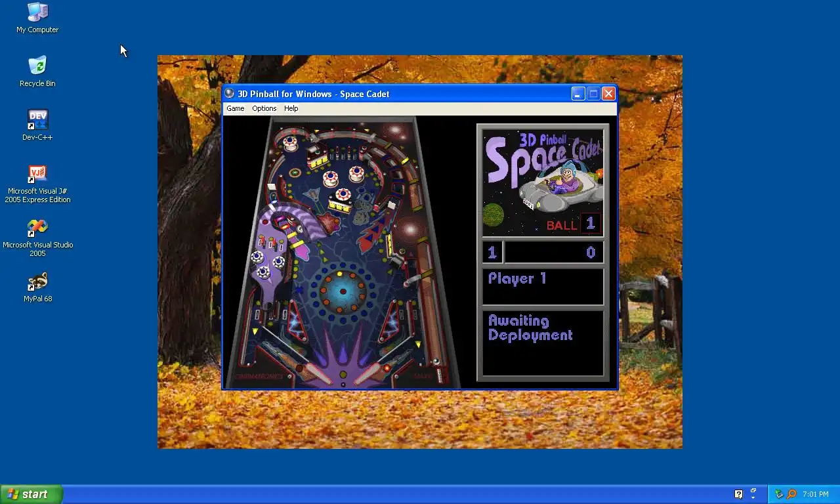Open the Game menu

(236, 108)
